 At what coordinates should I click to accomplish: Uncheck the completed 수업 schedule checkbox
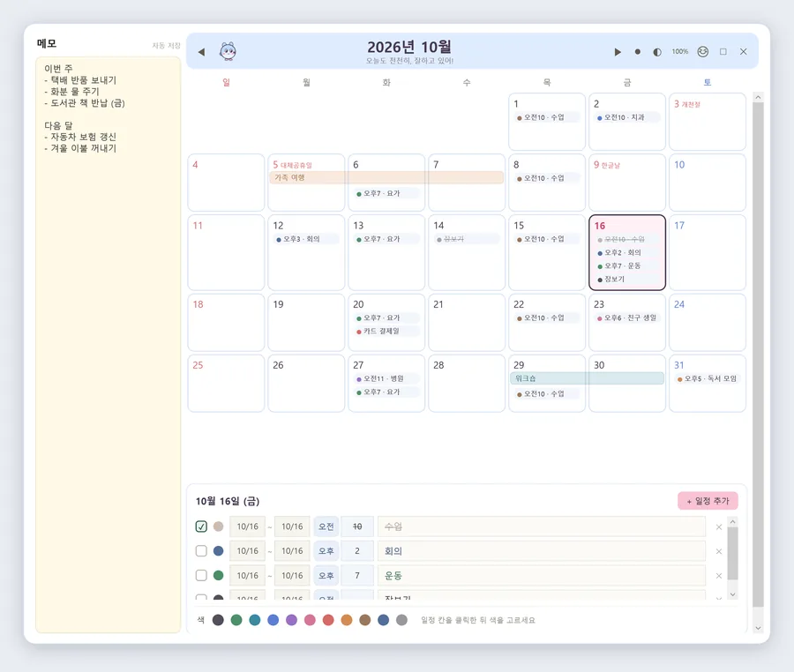(x=201, y=526)
